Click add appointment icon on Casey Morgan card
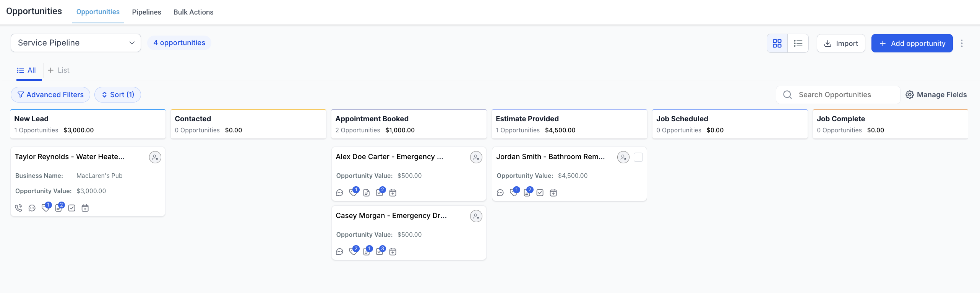Image resolution: width=980 pixels, height=293 pixels. tap(393, 251)
